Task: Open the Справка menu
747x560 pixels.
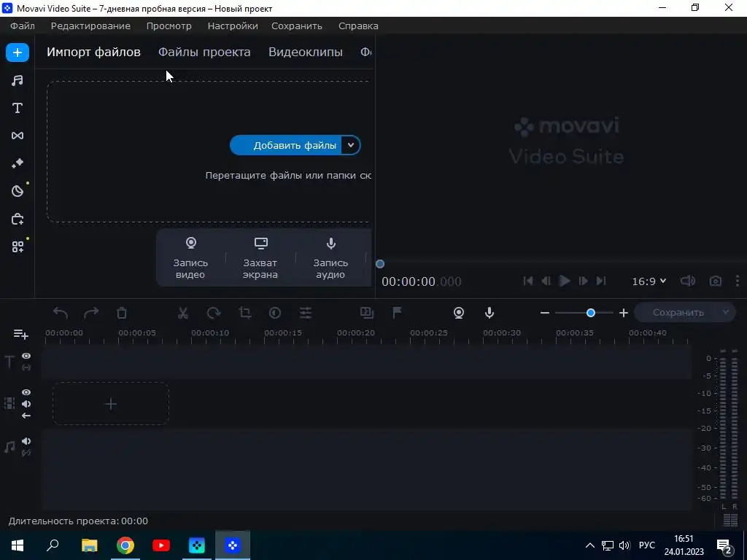Action: pos(358,26)
